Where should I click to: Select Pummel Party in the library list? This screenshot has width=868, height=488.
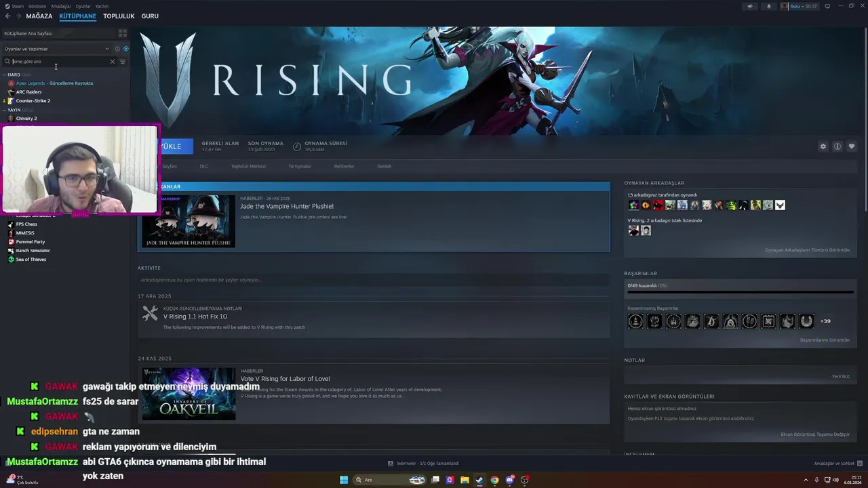click(x=31, y=242)
